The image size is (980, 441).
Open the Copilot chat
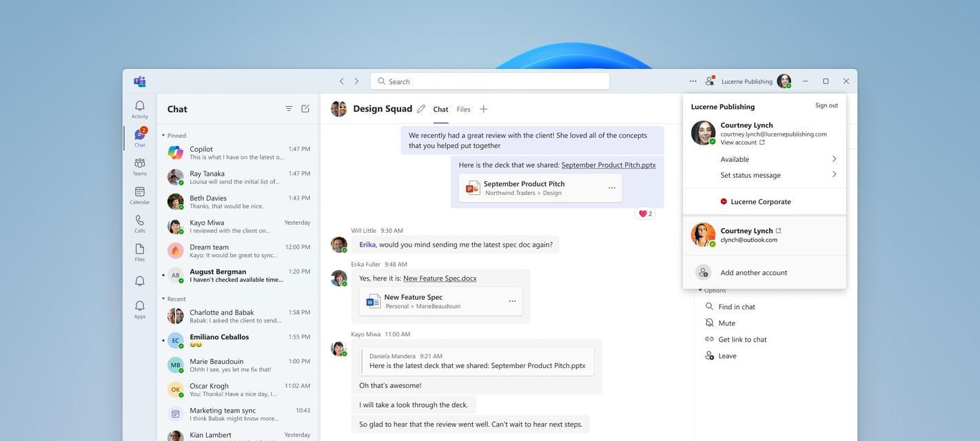click(x=238, y=152)
